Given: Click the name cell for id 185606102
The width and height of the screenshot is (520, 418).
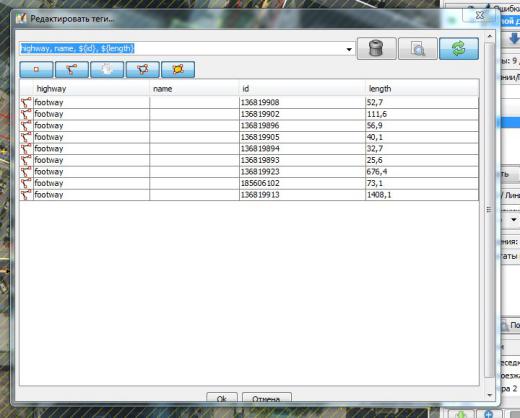Looking at the screenshot, I should pos(194,183).
